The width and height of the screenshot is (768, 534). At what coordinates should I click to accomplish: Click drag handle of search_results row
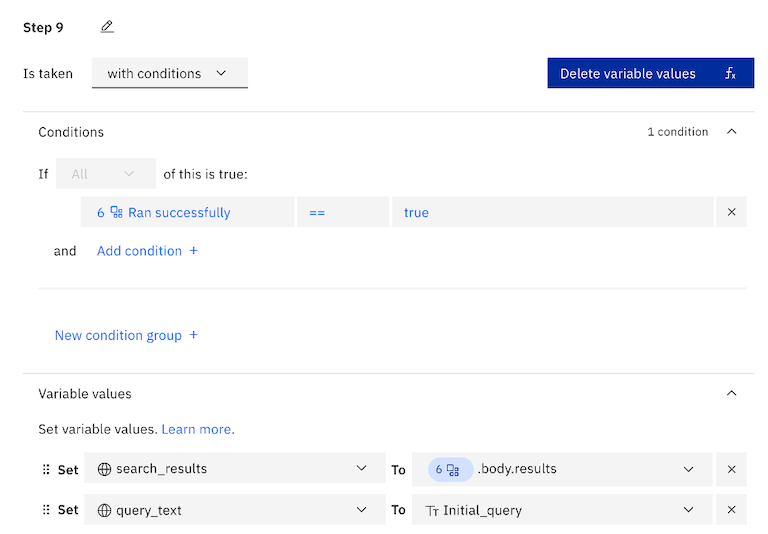[45, 469]
